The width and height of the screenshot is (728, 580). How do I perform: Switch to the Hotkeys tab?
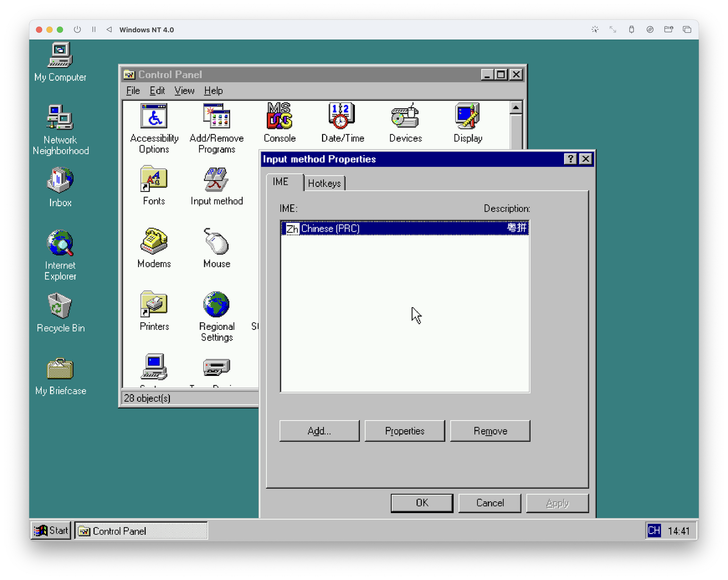coord(325,183)
